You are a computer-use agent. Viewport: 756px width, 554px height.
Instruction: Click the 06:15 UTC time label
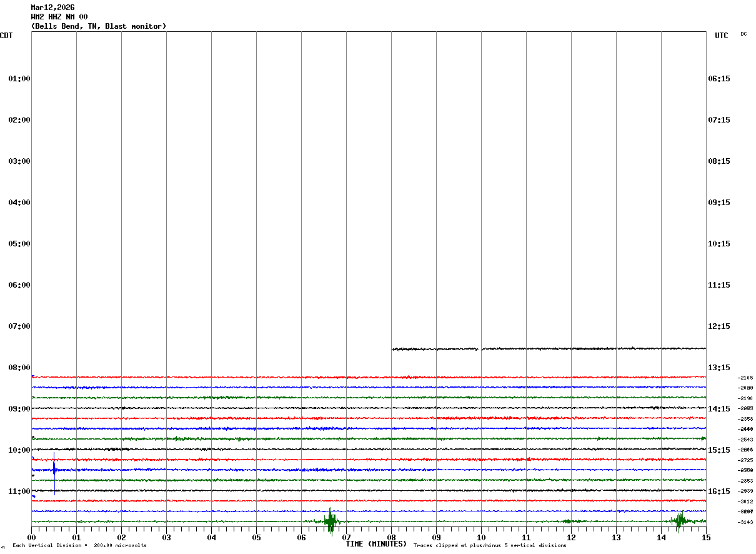pos(719,79)
